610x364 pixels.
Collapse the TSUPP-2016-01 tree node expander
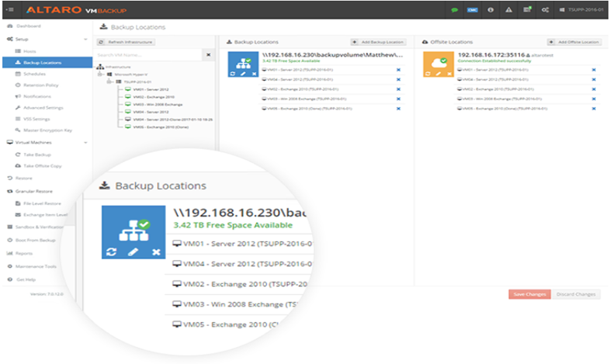pos(109,81)
